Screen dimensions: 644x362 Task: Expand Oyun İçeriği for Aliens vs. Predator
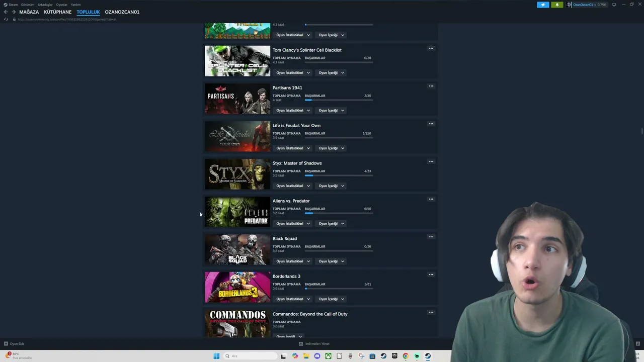[x=332, y=223]
